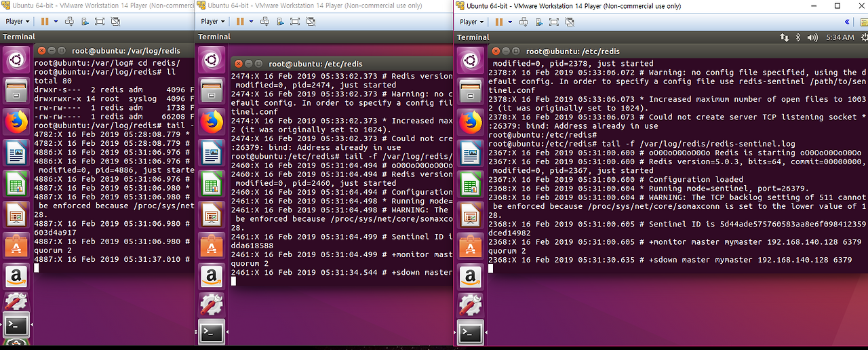Focus the terminal window titled root@ubuntu: /var/log/redis
This screenshot has height=350, width=868.
coord(114,51)
